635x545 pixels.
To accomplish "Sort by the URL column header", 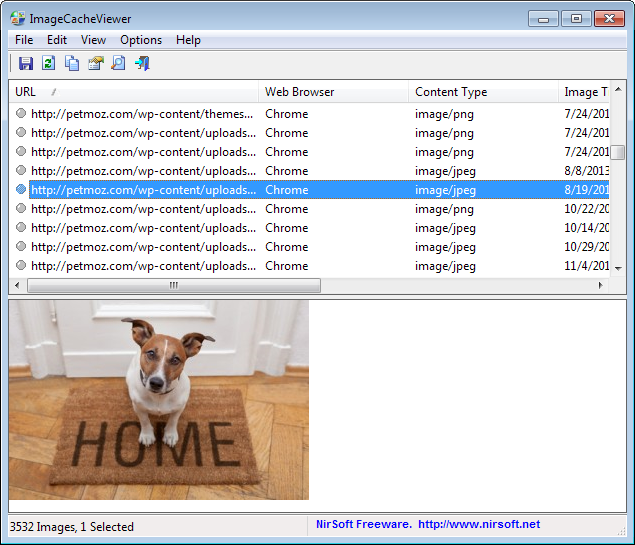I will [x=134, y=92].
